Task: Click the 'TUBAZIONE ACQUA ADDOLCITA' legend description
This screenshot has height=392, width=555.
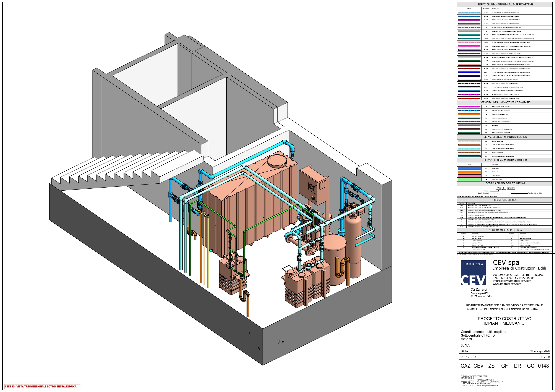Action: click(499, 118)
